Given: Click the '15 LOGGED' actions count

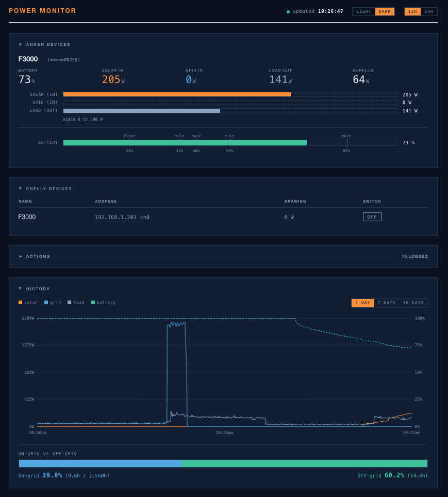Looking at the screenshot, I should [414, 256].
